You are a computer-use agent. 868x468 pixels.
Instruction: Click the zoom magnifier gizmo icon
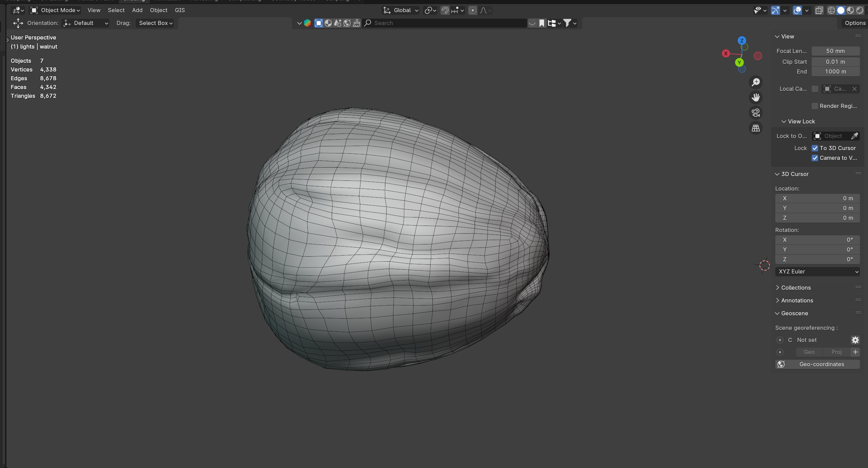(x=756, y=82)
